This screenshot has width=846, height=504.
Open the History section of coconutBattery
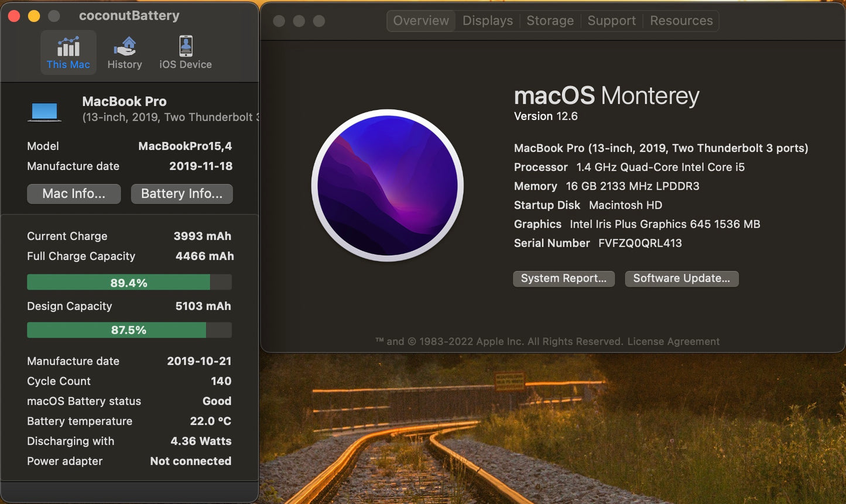pos(124,52)
